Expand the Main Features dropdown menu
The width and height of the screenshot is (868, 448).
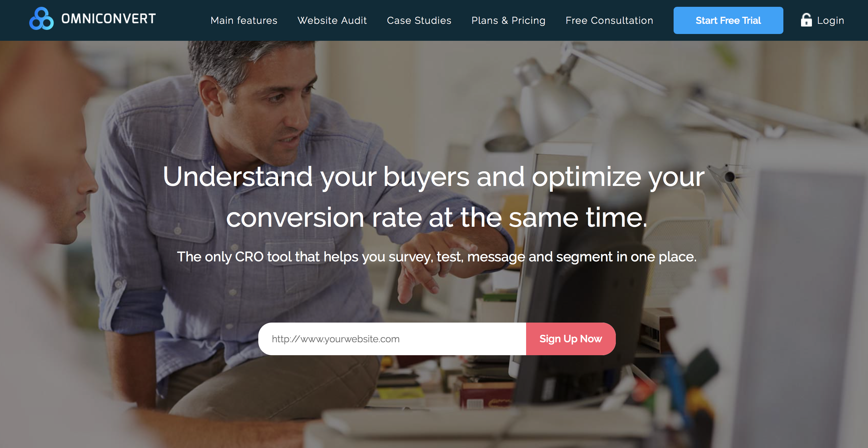(x=242, y=20)
